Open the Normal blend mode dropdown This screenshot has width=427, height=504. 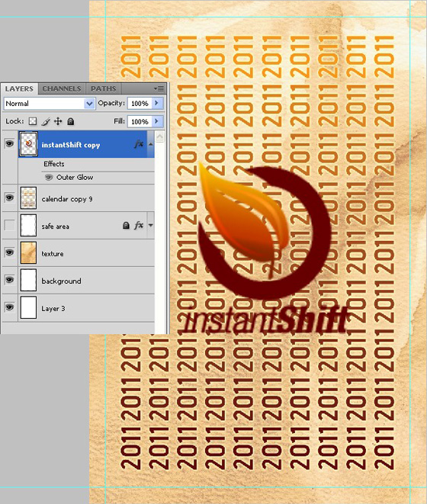(50, 104)
